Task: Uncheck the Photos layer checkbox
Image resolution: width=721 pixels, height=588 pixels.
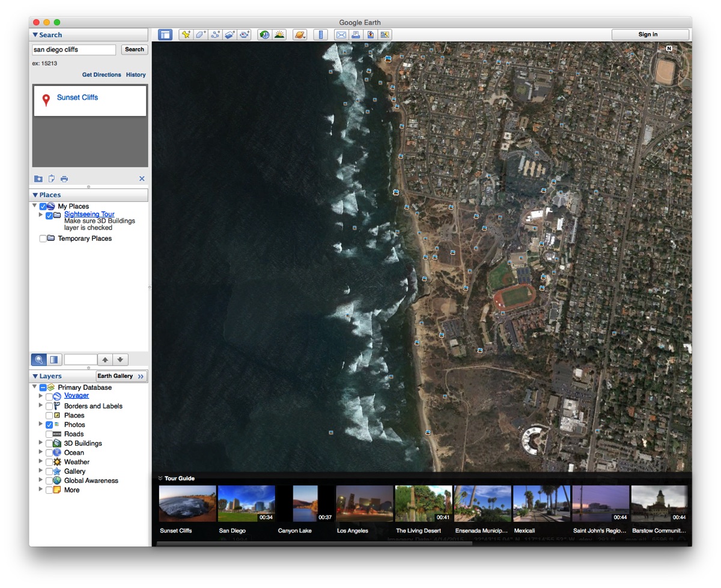Action: point(49,425)
